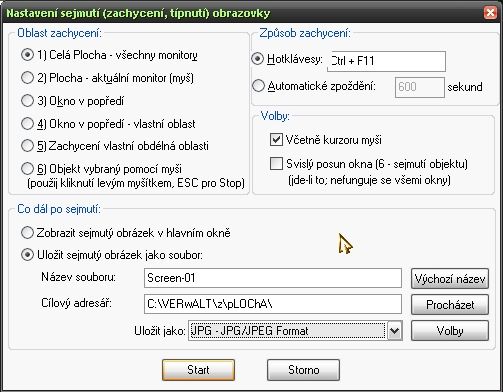
Task: Select the Hotklávesy radio button
Action: pos(258,59)
